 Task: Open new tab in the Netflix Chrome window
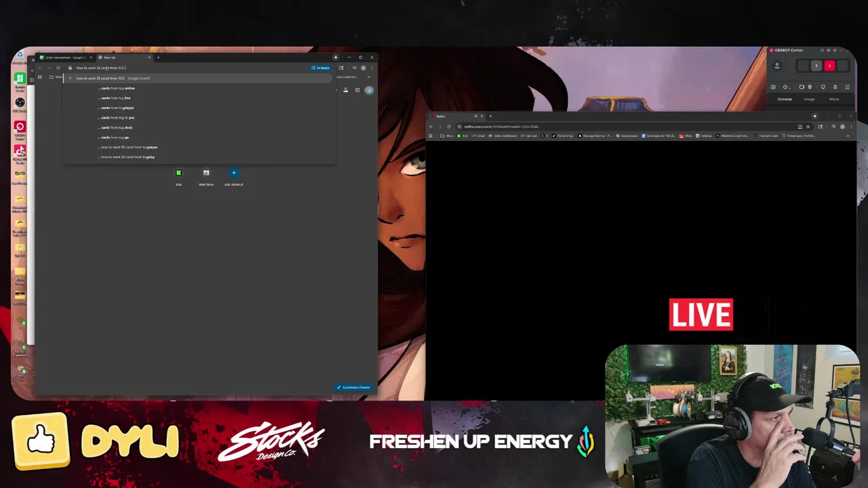(490, 116)
